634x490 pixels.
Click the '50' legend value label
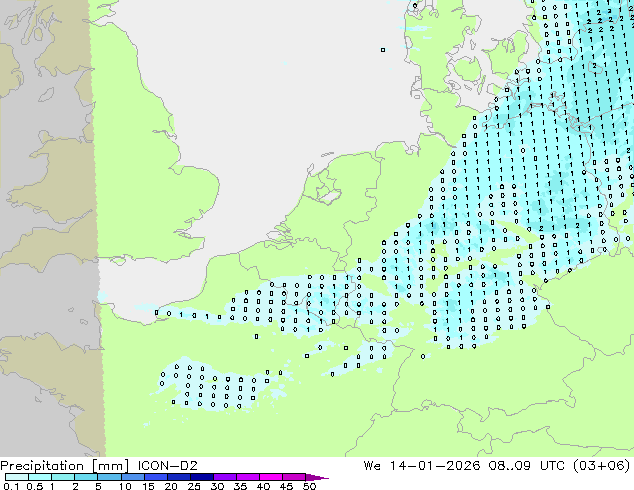click(309, 486)
